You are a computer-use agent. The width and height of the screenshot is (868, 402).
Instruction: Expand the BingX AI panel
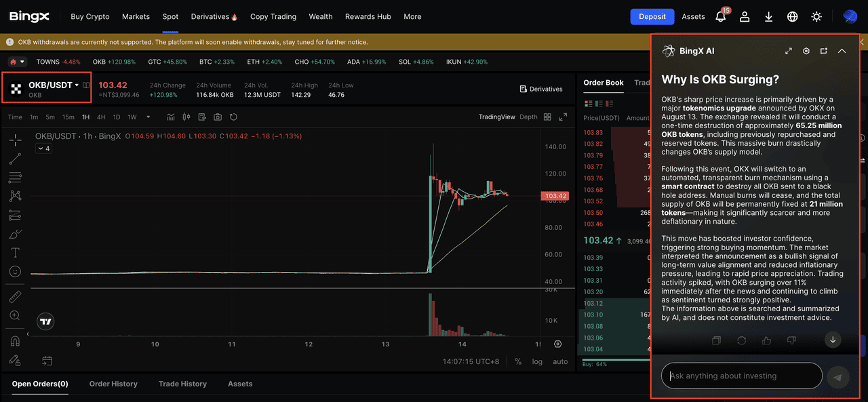pyautogui.click(x=789, y=51)
